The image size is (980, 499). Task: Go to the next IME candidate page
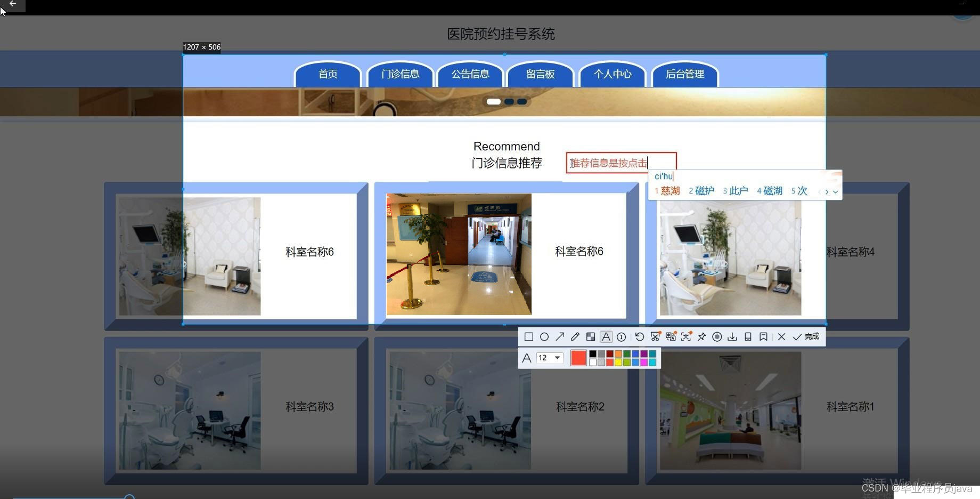point(827,192)
